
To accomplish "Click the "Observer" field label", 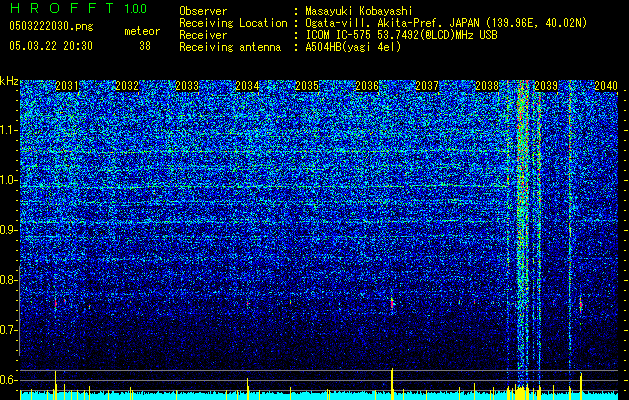I will pos(203,11).
